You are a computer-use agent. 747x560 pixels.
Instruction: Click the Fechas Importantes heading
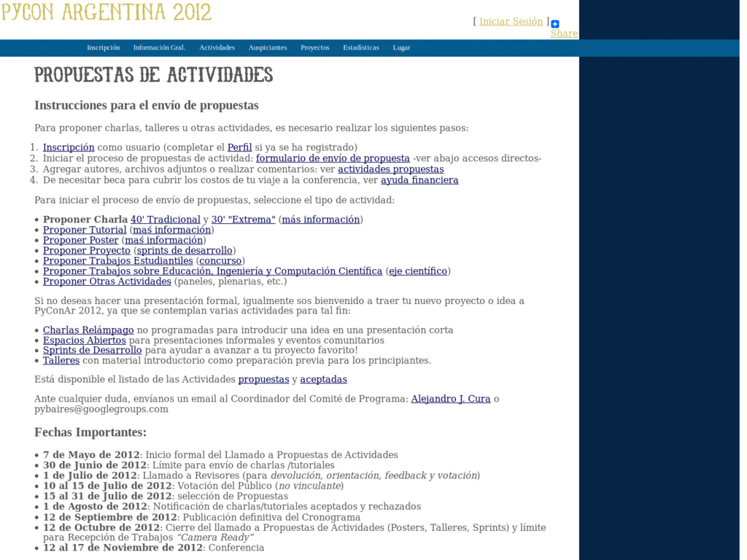[90, 432]
